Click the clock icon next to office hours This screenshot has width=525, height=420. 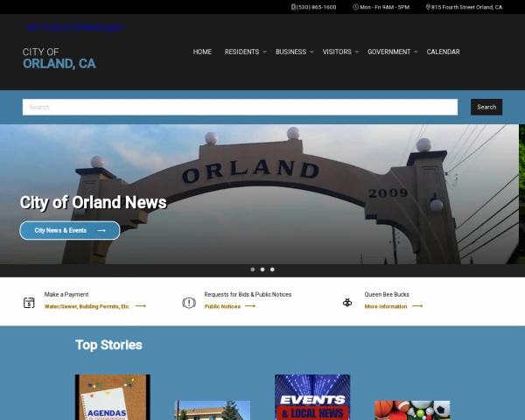pos(355,7)
